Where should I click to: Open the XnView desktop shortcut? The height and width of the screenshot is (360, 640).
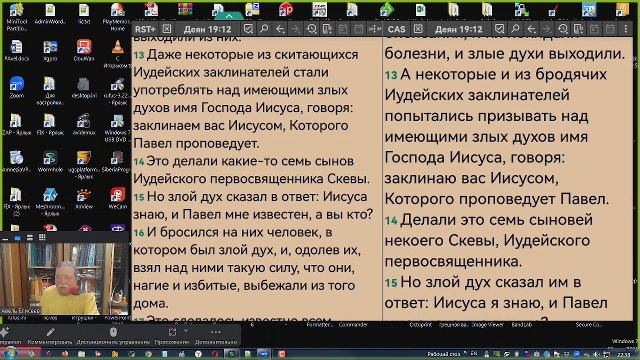click(x=84, y=198)
